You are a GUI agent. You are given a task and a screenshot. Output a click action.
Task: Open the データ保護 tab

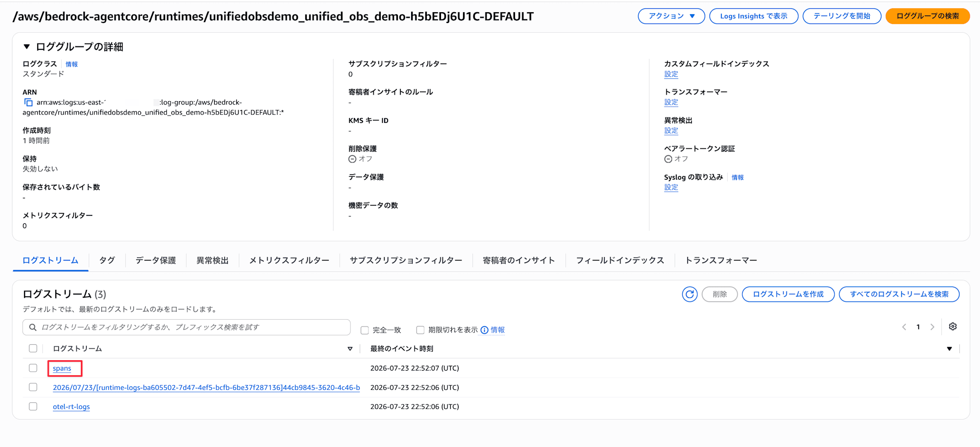click(156, 260)
